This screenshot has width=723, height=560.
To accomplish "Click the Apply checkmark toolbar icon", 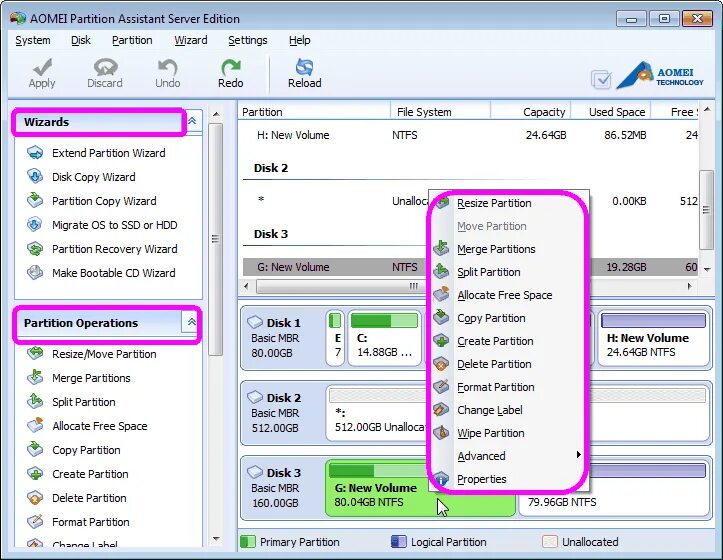I will (42, 67).
